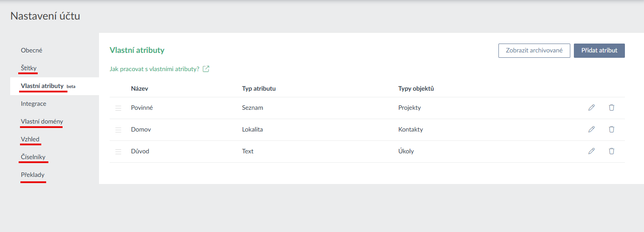This screenshot has width=644, height=232.
Task: Click the external link icon beside help text
Action: pyautogui.click(x=206, y=69)
